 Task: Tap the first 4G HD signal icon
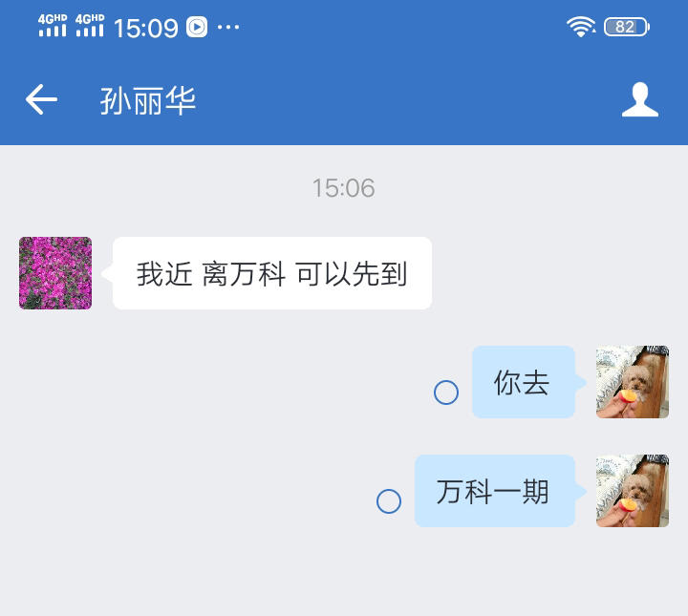click(x=53, y=26)
